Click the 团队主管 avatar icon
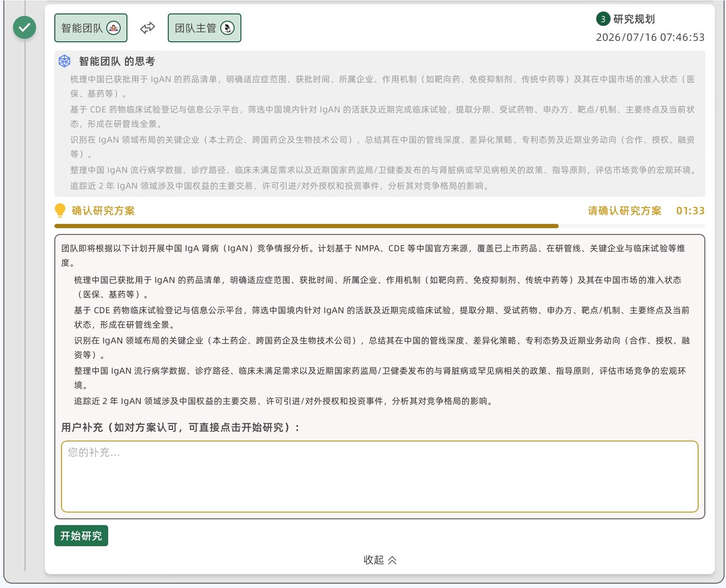Viewport: 726px width, 588px height. point(227,28)
